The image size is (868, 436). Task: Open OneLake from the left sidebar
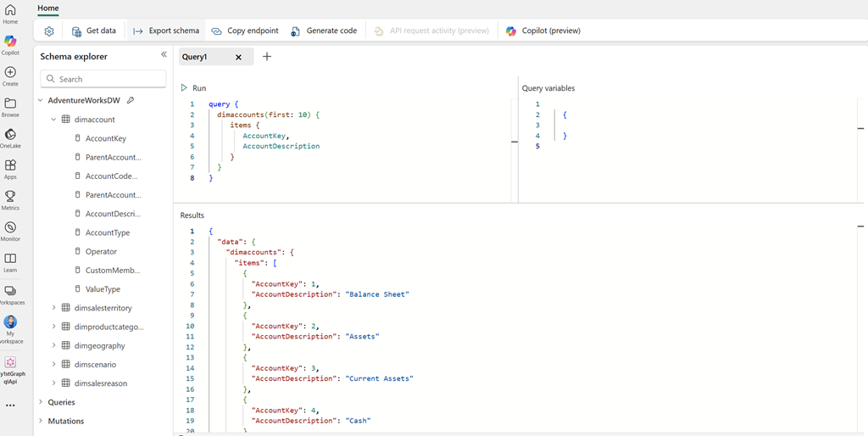(x=10, y=138)
